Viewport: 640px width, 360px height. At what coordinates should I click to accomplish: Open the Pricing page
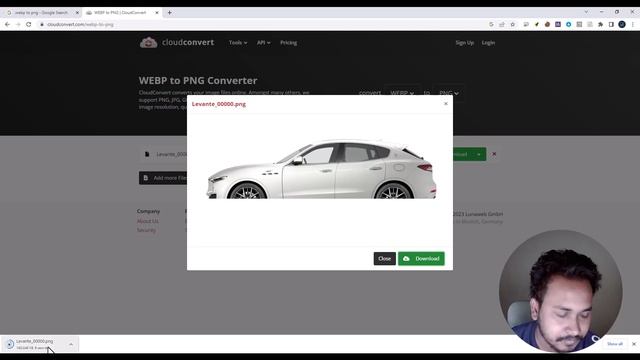(289, 42)
